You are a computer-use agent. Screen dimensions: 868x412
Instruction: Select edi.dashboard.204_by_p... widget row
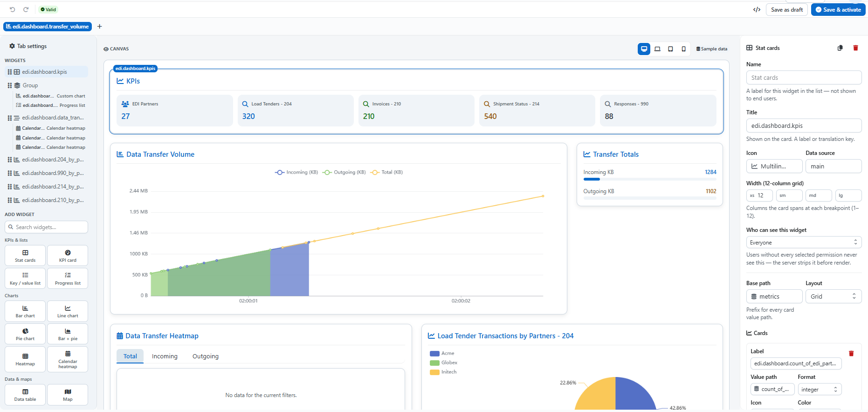[x=46, y=160]
